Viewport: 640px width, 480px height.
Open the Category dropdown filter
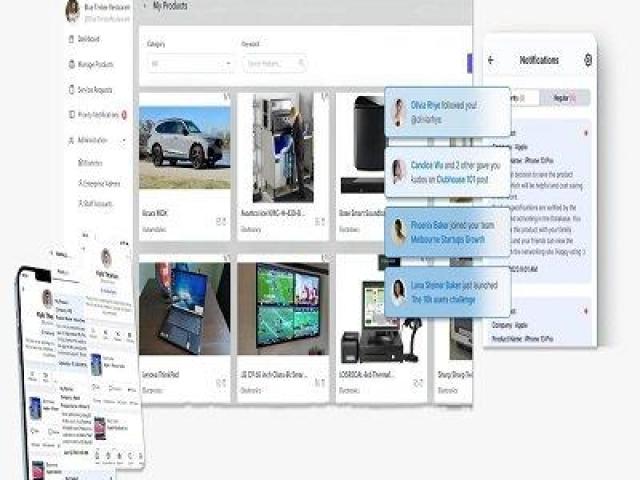click(x=190, y=63)
